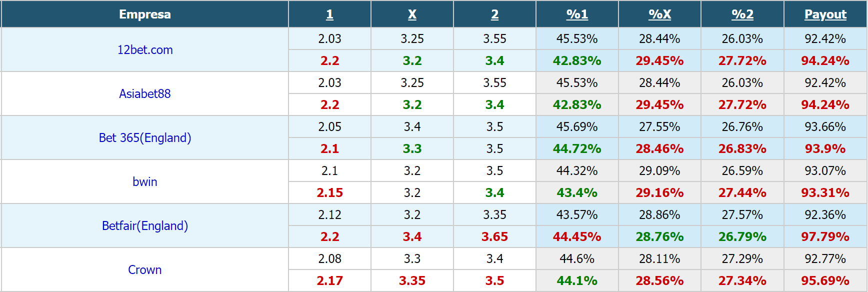Select the 92.77% payout cell
The height and width of the screenshot is (292, 868).
[x=825, y=259]
